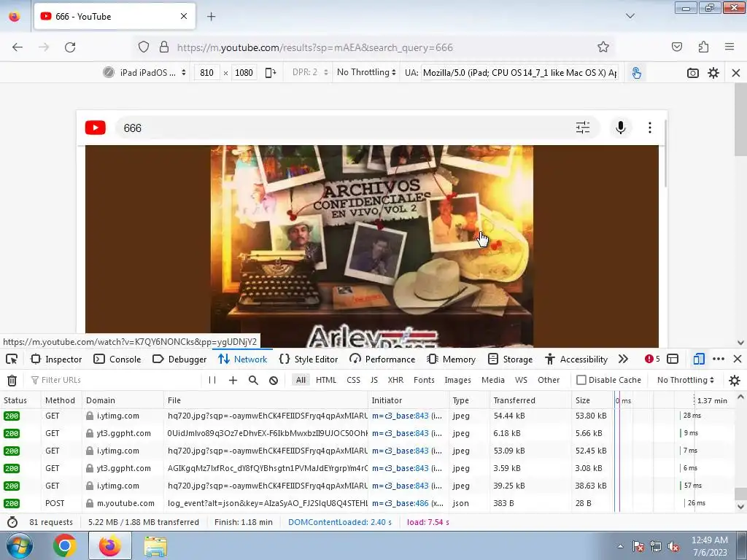Screen dimensions: 747x560
Task: Click the User Agent string field
Action: coord(519,73)
